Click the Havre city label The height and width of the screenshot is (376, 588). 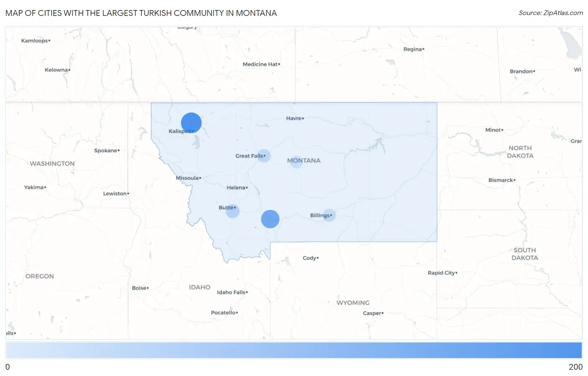click(295, 118)
